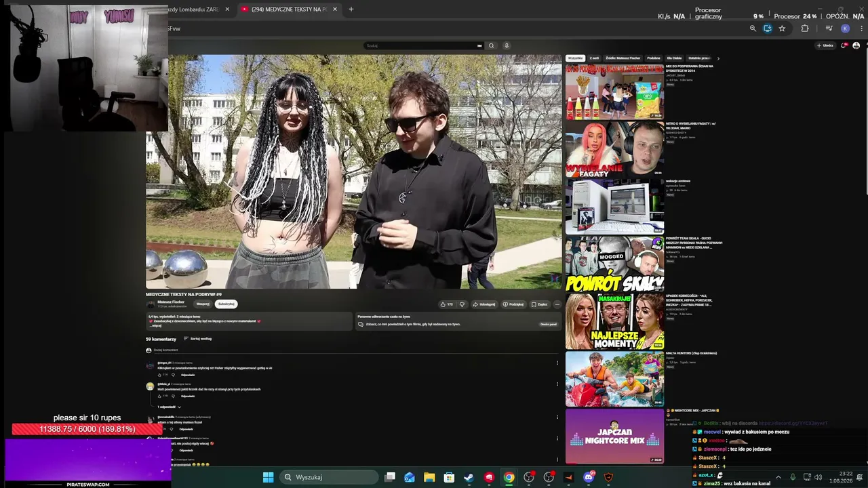Expand the description with '...więcej'

click(x=156, y=325)
